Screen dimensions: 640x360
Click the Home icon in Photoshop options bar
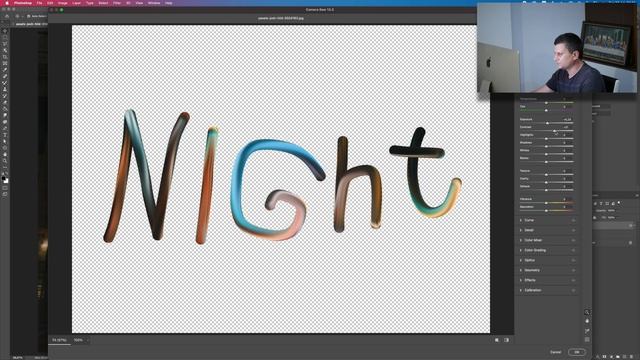7,16
